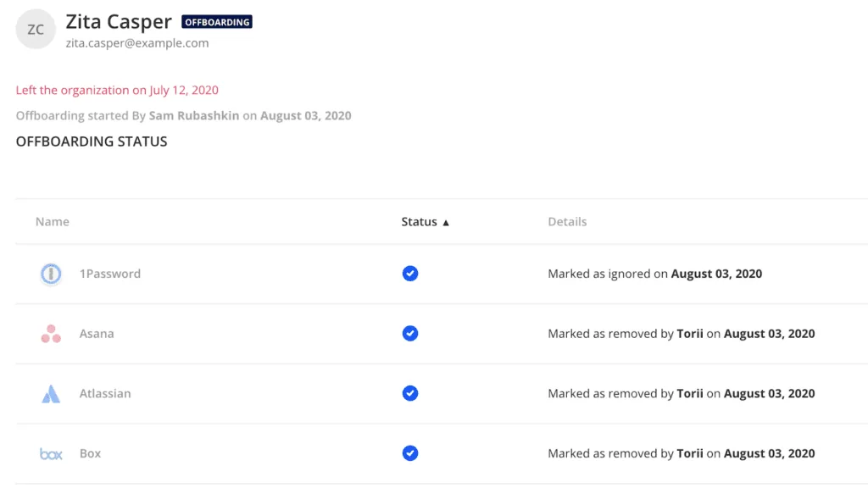The image size is (868, 488).
Task: Sort table by the Name header
Action: coord(53,221)
